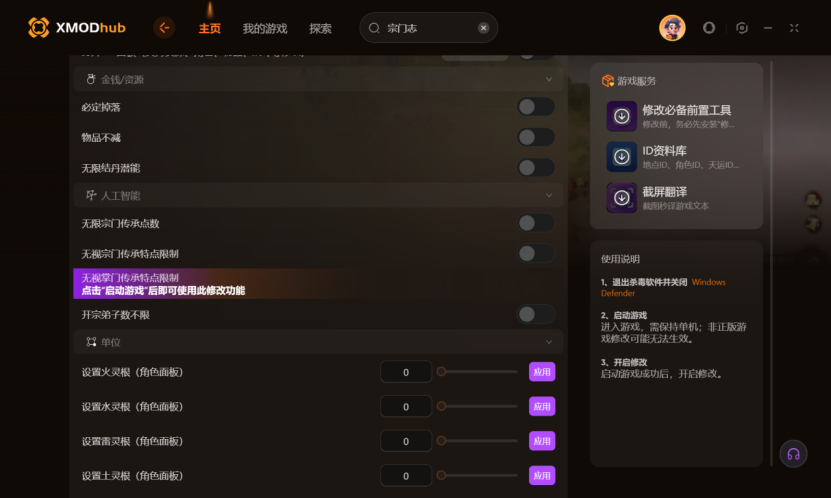Open the 探索 tab
The width and height of the screenshot is (831, 498).
[x=320, y=29]
